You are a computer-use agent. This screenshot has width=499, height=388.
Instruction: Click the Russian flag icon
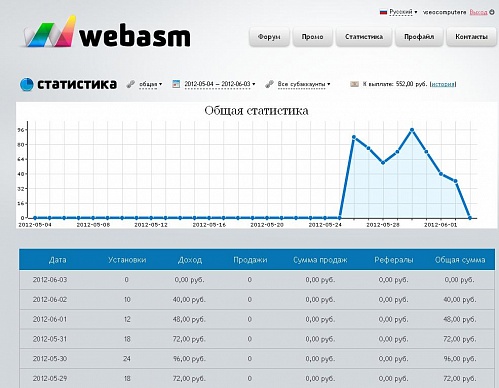[x=383, y=12]
